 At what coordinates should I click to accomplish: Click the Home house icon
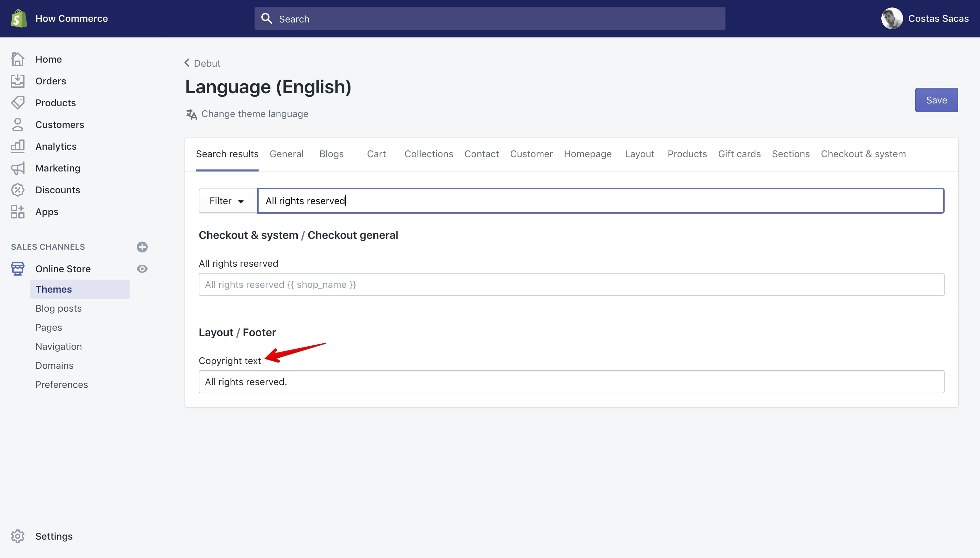point(18,59)
